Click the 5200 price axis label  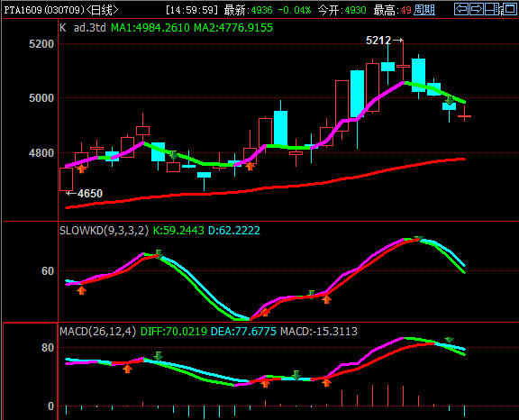pos(41,43)
